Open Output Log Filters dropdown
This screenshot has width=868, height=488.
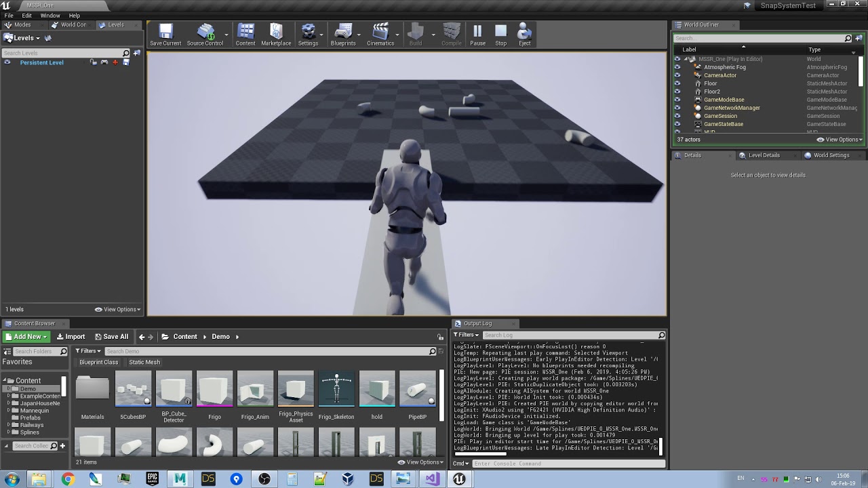pos(467,335)
